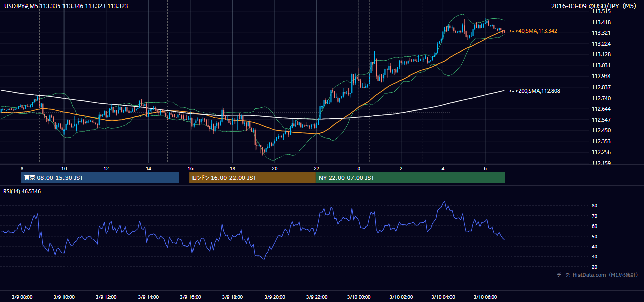644x302 pixels.
Task: Click the 3/9 20:00 time label
Action: pyautogui.click(x=274, y=297)
